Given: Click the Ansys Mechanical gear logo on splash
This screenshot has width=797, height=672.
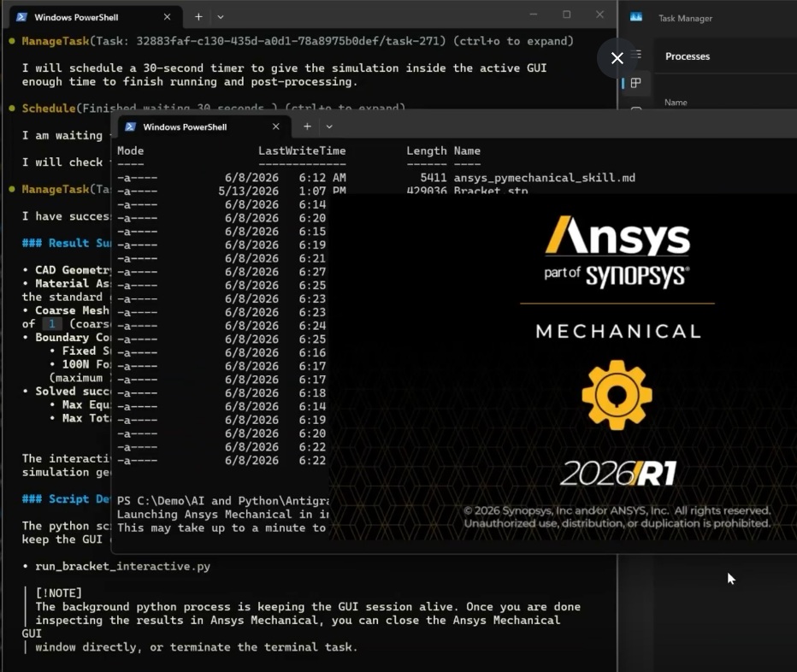Looking at the screenshot, I should tap(617, 395).
